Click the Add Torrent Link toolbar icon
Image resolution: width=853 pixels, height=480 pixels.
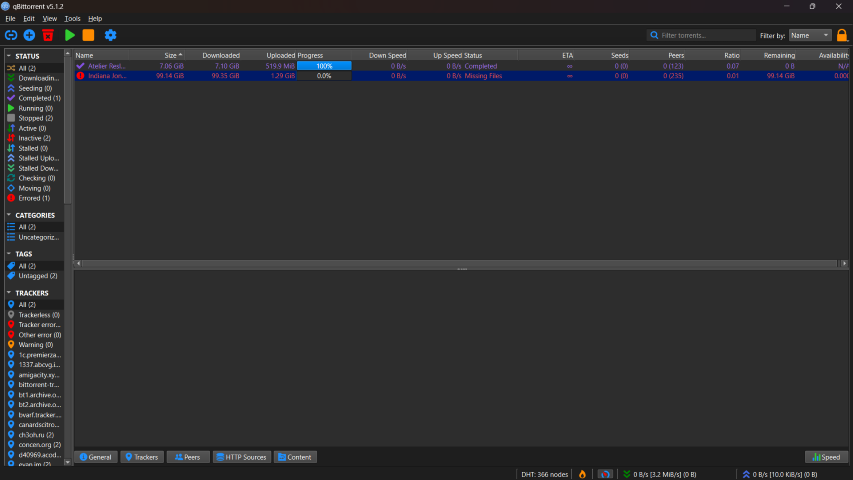pyautogui.click(x=11, y=35)
